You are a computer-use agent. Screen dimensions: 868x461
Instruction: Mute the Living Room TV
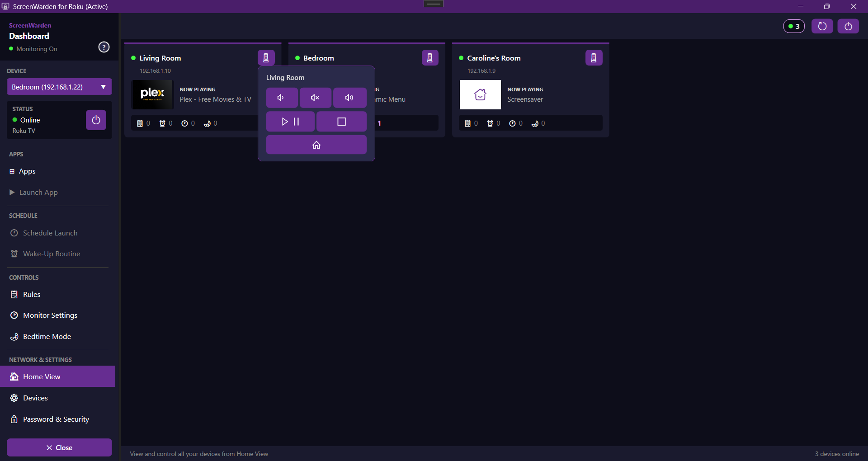(x=315, y=98)
